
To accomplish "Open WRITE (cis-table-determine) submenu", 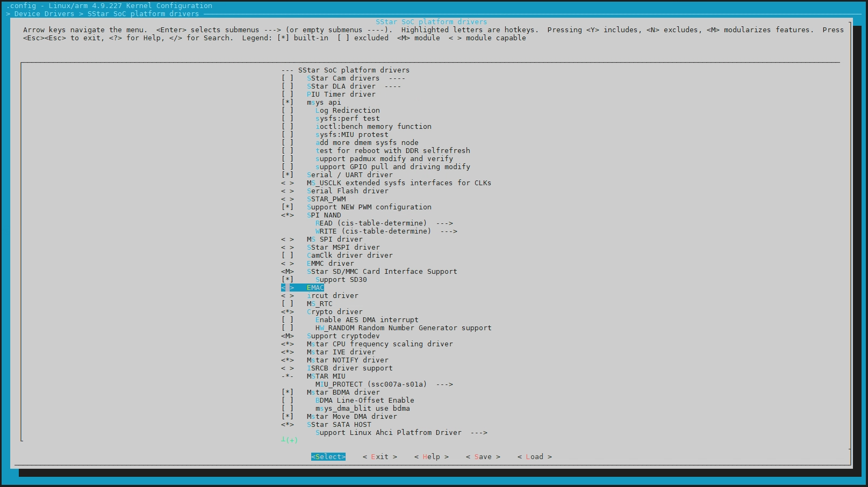I will pos(386,231).
